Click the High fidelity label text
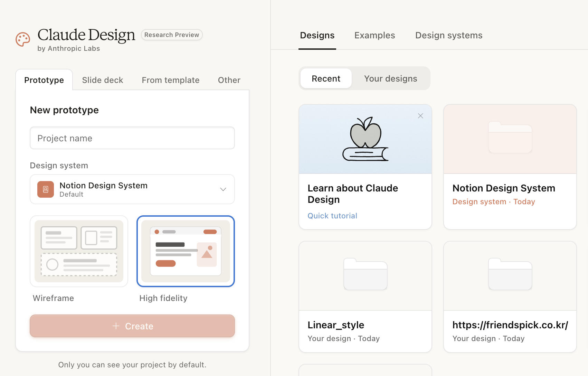588x376 pixels. [x=163, y=298]
